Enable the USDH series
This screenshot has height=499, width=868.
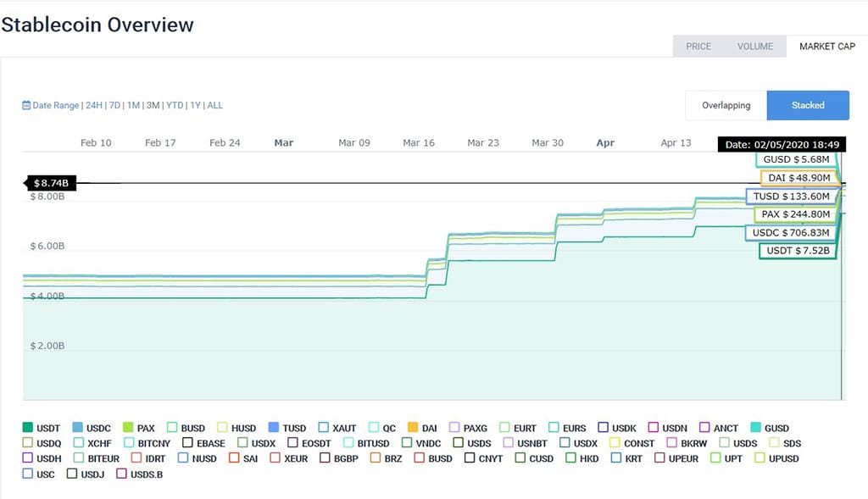pyautogui.click(x=28, y=458)
